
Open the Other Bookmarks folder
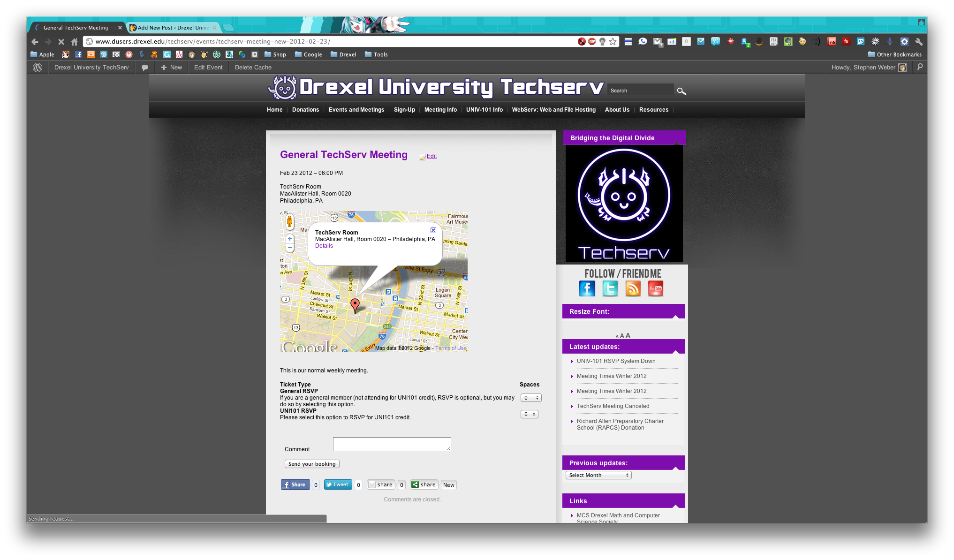(894, 54)
